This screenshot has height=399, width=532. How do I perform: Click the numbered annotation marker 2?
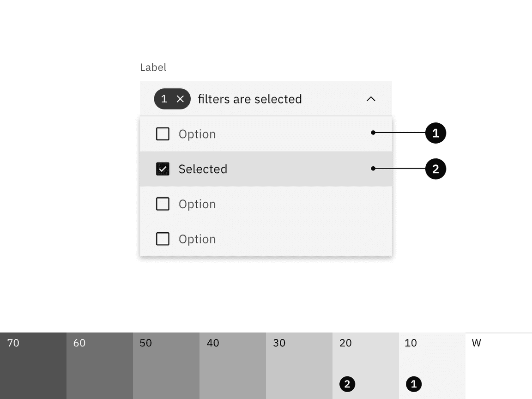[435, 169]
